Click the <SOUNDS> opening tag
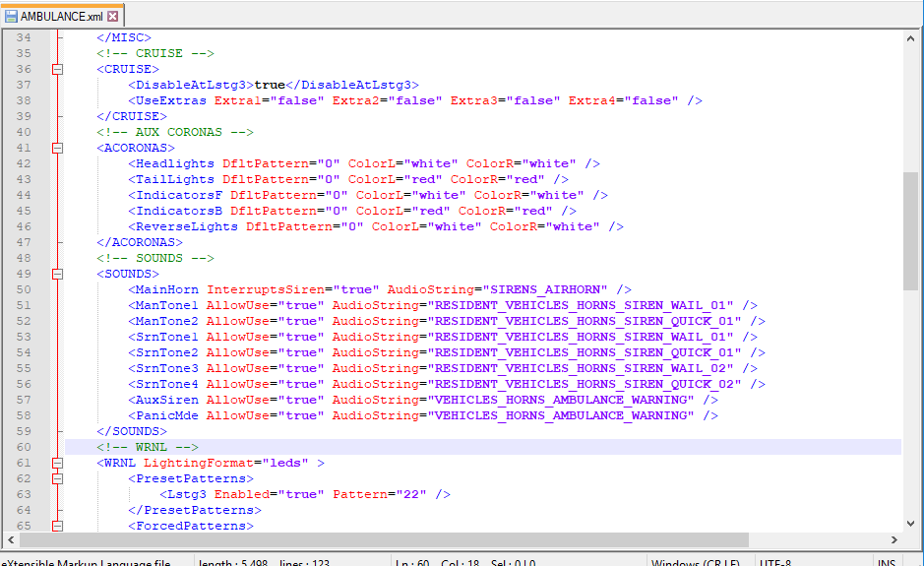The height and width of the screenshot is (566, 924). [128, 275]
